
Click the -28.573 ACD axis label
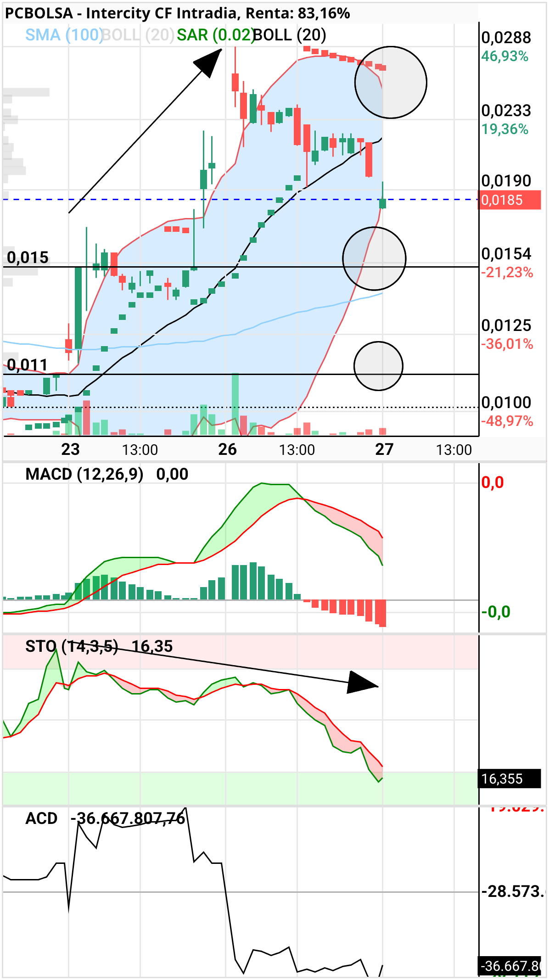pos(512,891)
